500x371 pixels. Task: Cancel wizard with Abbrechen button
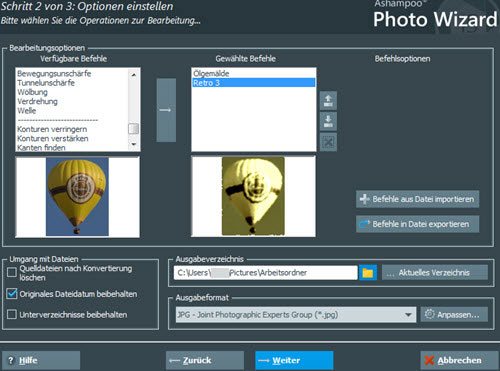459,360
